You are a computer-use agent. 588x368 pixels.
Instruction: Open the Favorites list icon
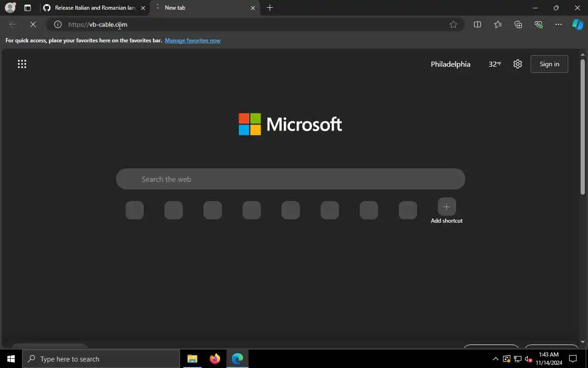coord(498,24)
